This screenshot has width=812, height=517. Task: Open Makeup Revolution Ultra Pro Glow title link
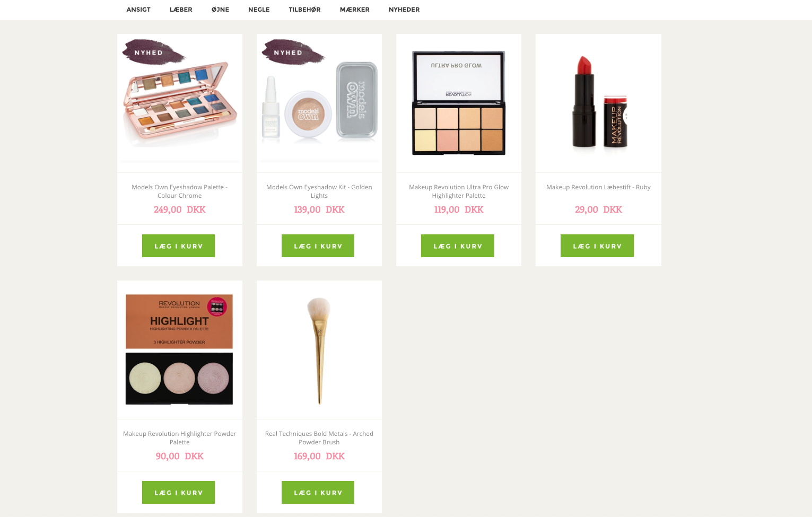coord(459,191)
